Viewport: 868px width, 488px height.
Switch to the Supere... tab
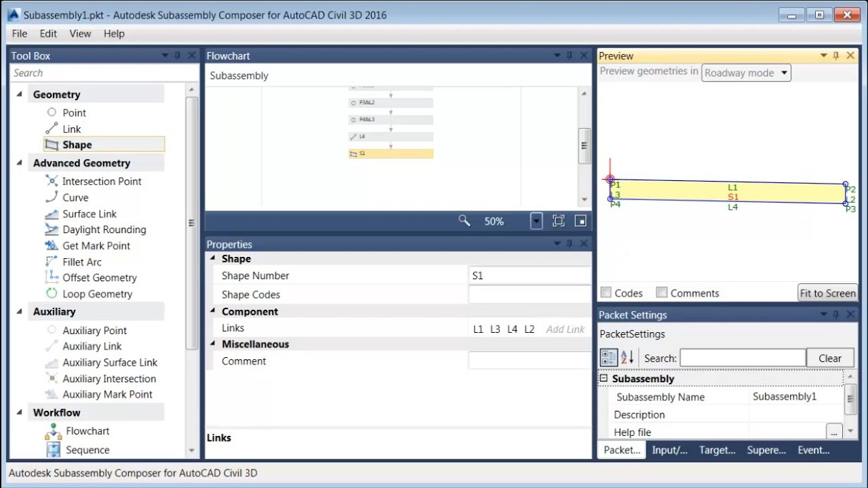tap(766, 450)
